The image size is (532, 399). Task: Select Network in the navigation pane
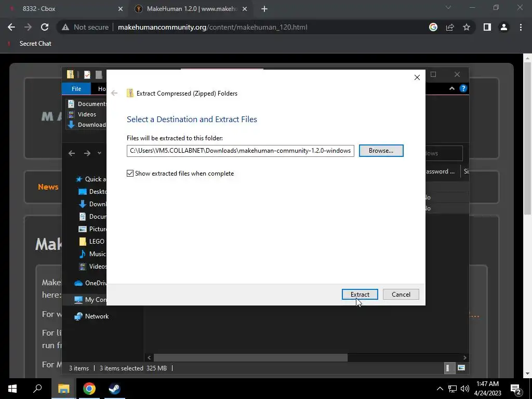(x=91, y=316)
